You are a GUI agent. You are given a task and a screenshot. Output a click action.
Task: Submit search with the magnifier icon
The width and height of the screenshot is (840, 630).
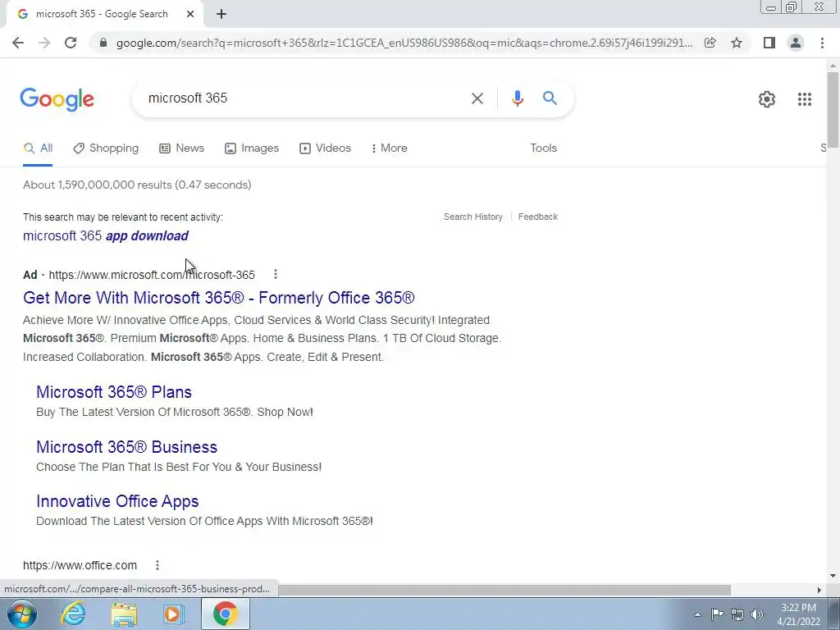[550, 98]
